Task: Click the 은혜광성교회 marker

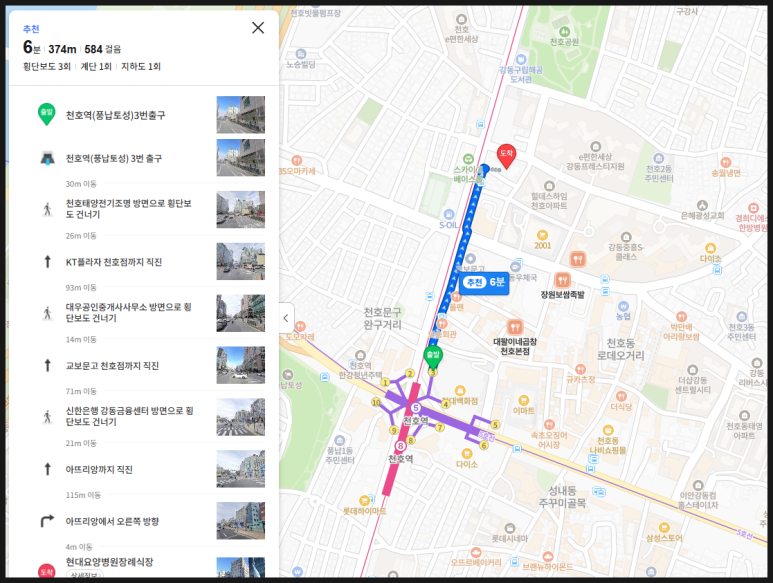Action: point(703,206)
